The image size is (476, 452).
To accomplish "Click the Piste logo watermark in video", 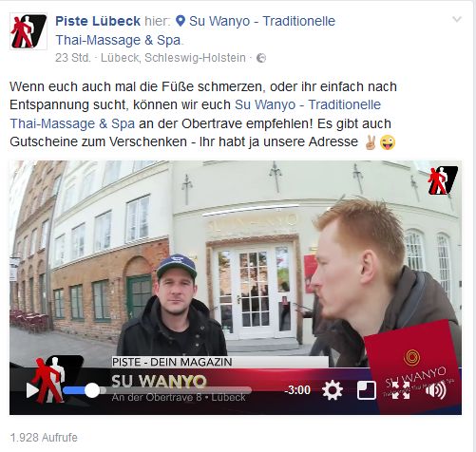I will coord(443,180).
